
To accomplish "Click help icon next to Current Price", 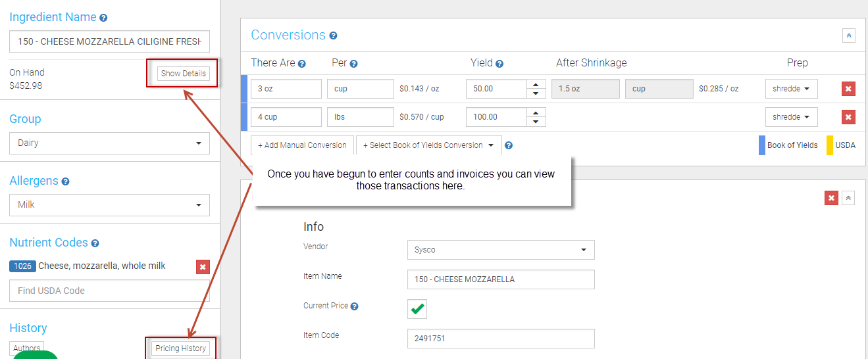I will (355, 306).
